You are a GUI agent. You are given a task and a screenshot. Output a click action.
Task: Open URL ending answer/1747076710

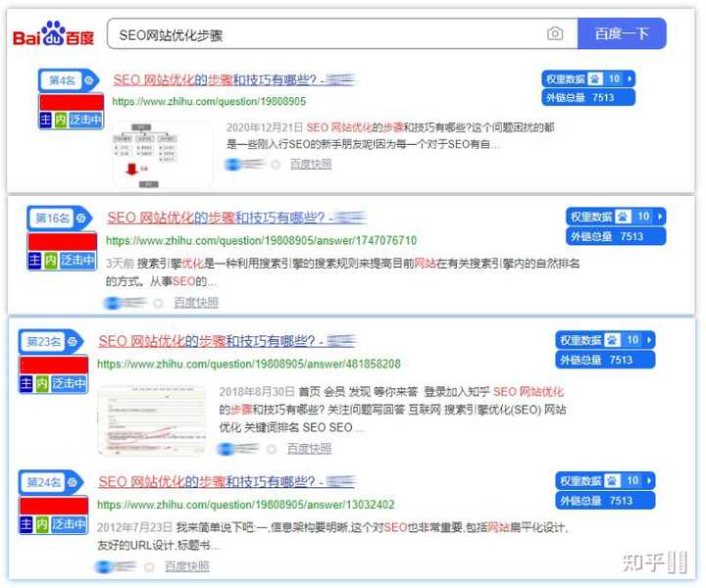click(261, 240)
